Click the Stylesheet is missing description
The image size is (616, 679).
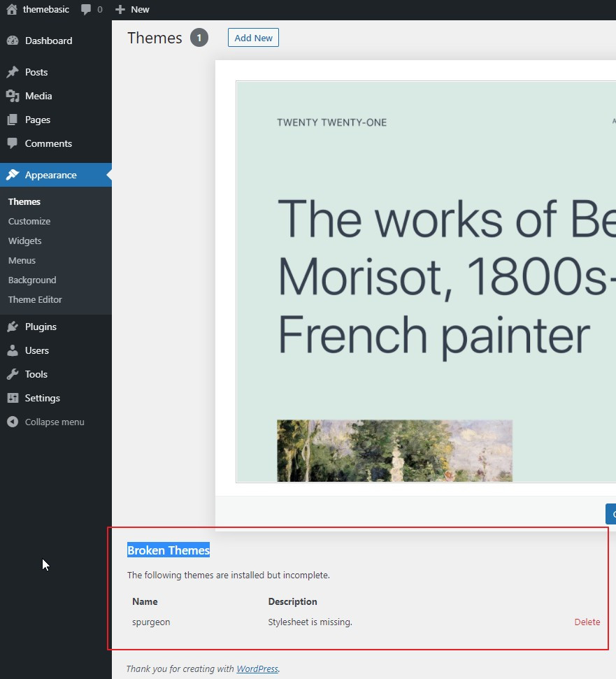(310, 622)
